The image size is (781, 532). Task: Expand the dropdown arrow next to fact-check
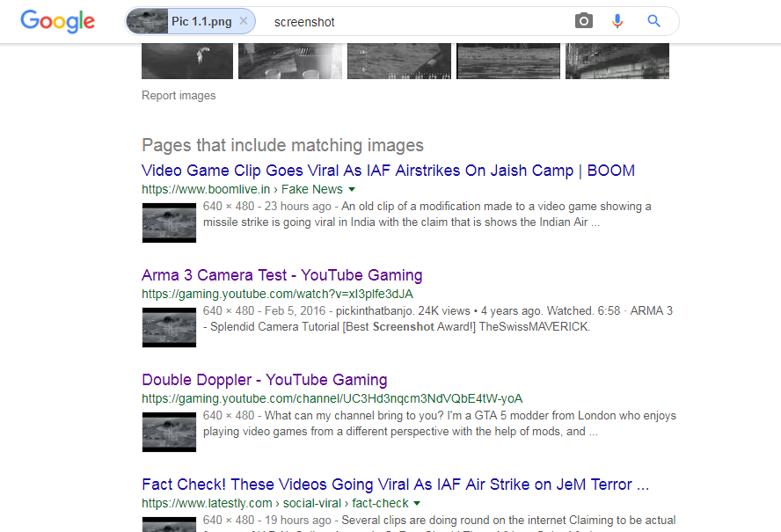coord(418,503)
